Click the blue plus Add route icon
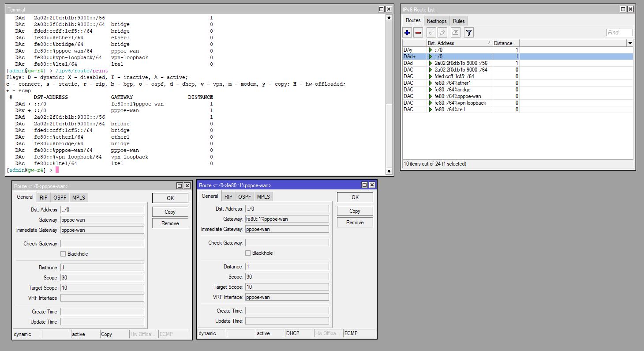Viewport: 644px width, 351px height. coord(407,33)
